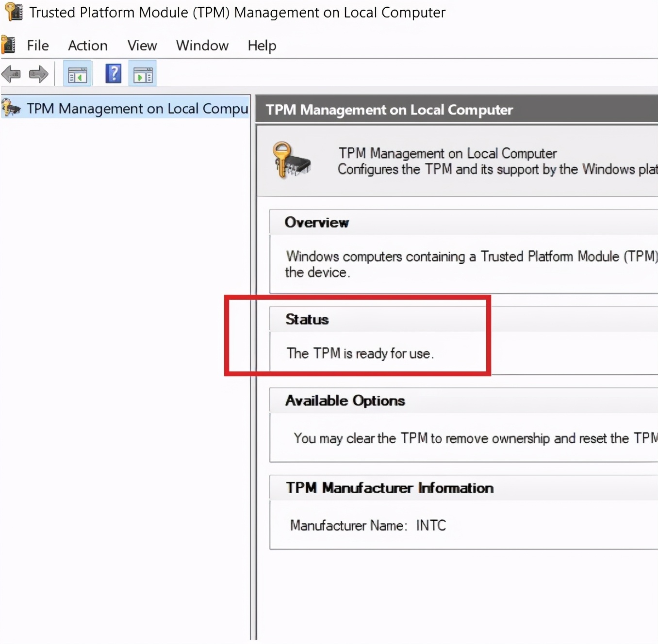This screenshot has width=658, height=644.
Task: Click the key-and-chip icon in the tree node
Action: point(11,107)
